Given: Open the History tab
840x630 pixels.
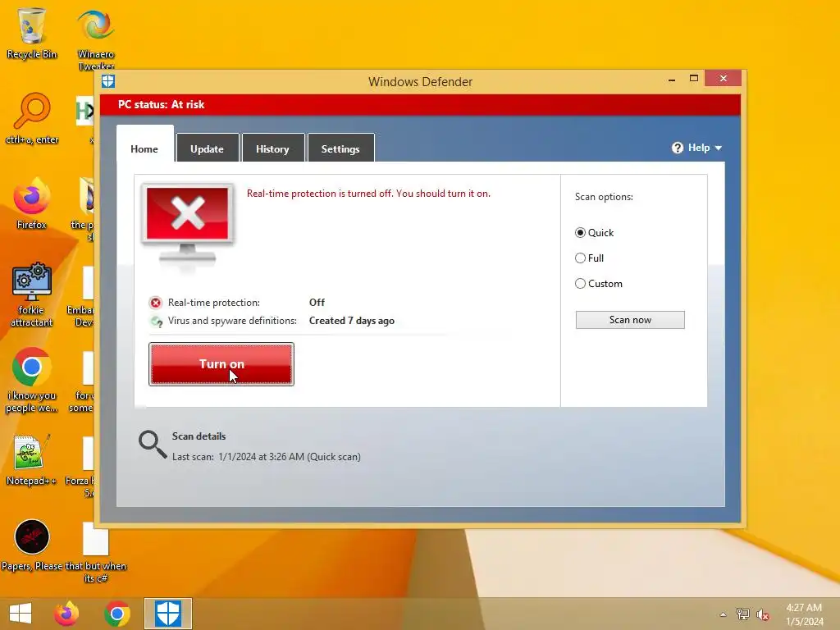Looking at the screenshot, I should point(272,148).
